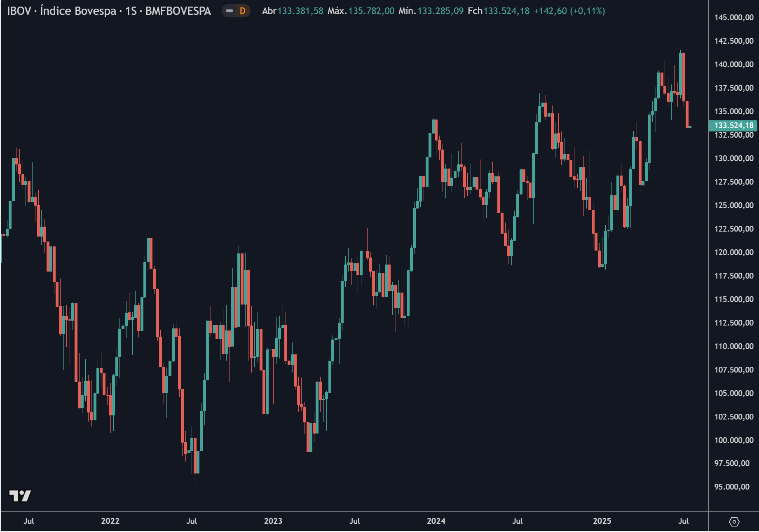Select the highlighted 133.524,18 current price label
759x532 pixels.
733,126
